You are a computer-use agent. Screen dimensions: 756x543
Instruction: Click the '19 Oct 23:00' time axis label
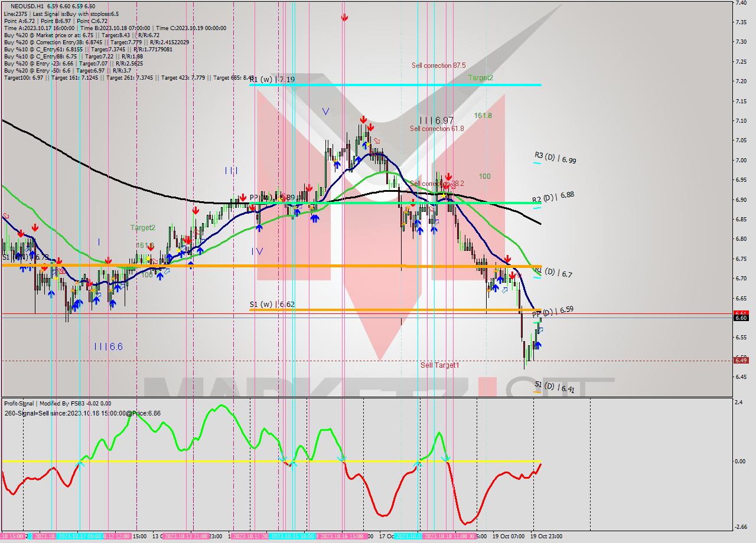click(x=547, y=537)
